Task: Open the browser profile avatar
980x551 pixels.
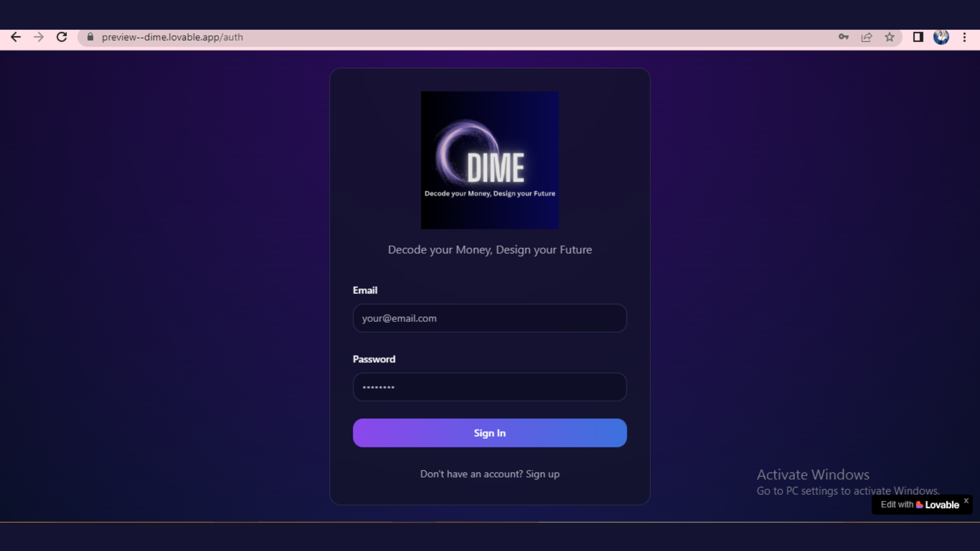Action: pos(941,37)
